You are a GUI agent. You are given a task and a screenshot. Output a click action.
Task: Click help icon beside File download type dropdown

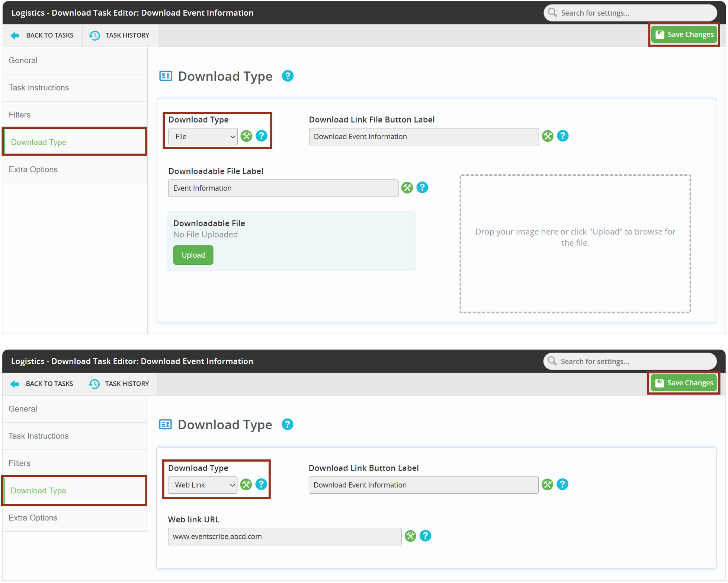pyautogui.click(x=262, y=136)
